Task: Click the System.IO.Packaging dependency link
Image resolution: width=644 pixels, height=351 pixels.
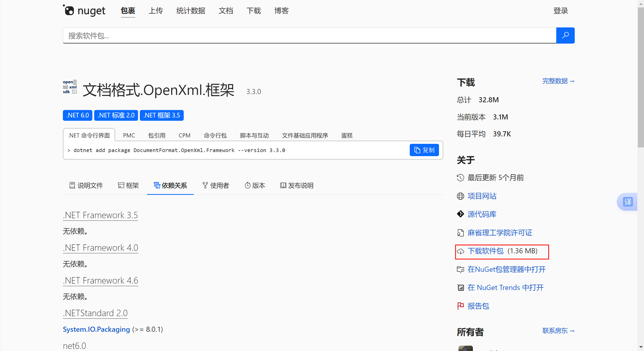Action: click(96, 329)
